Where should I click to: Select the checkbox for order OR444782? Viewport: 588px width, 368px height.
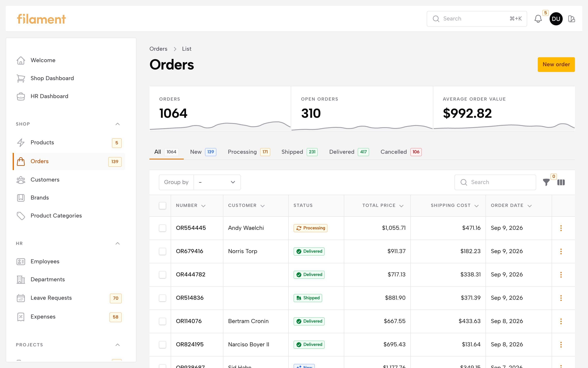click(162, 275)
